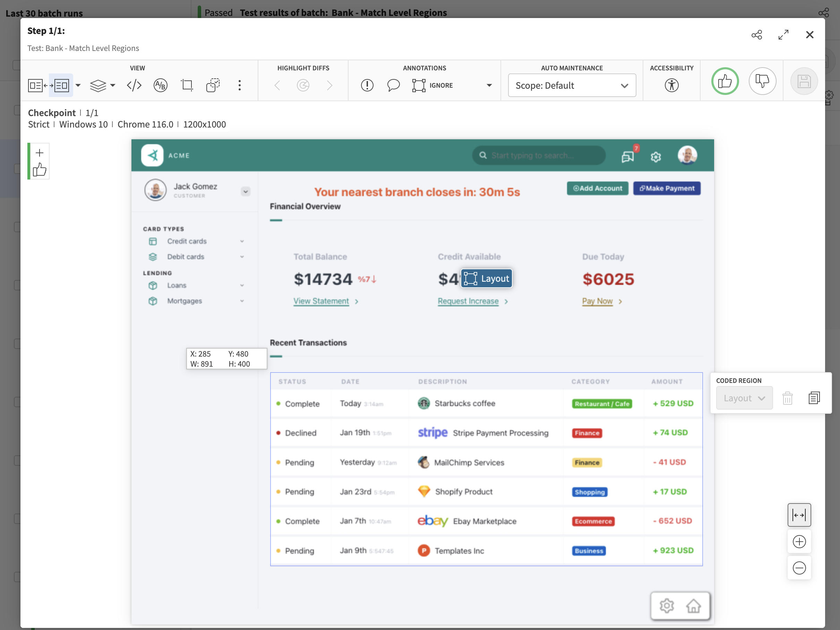840x630 pixels.
Task: Add a comment bubble annotation
Action: coord(393,85)
